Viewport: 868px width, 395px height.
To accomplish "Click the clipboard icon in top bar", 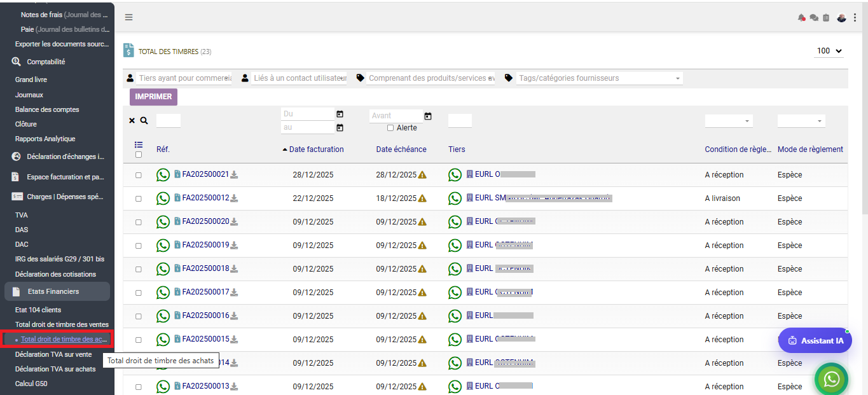I will click(826, 18).
